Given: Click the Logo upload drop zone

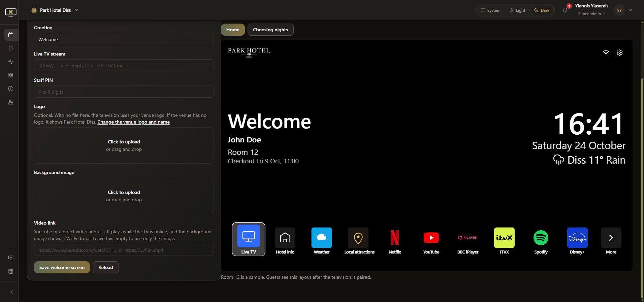Looking at the screenshot, I should (x=124, y=145).
